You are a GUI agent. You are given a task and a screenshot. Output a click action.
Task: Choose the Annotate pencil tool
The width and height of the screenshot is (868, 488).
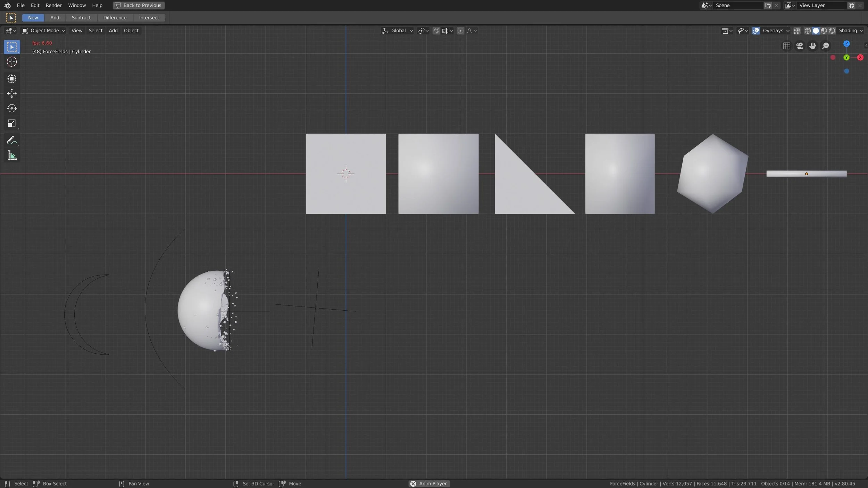(12, 141)
